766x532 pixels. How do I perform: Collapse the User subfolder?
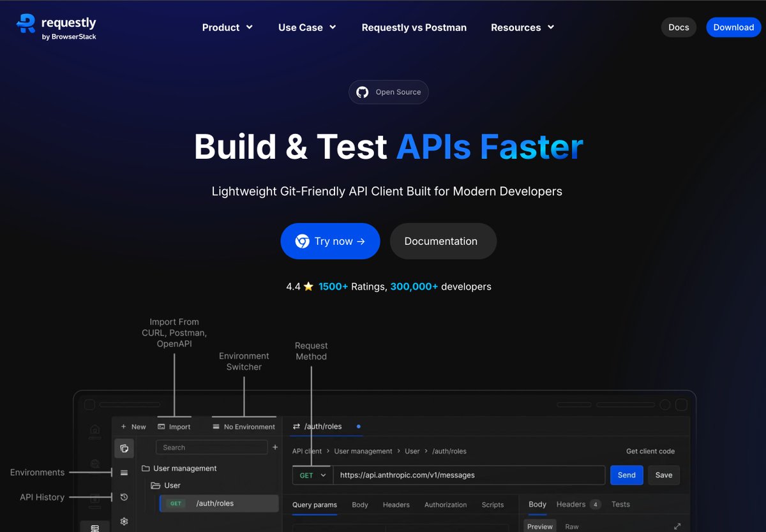166,485
